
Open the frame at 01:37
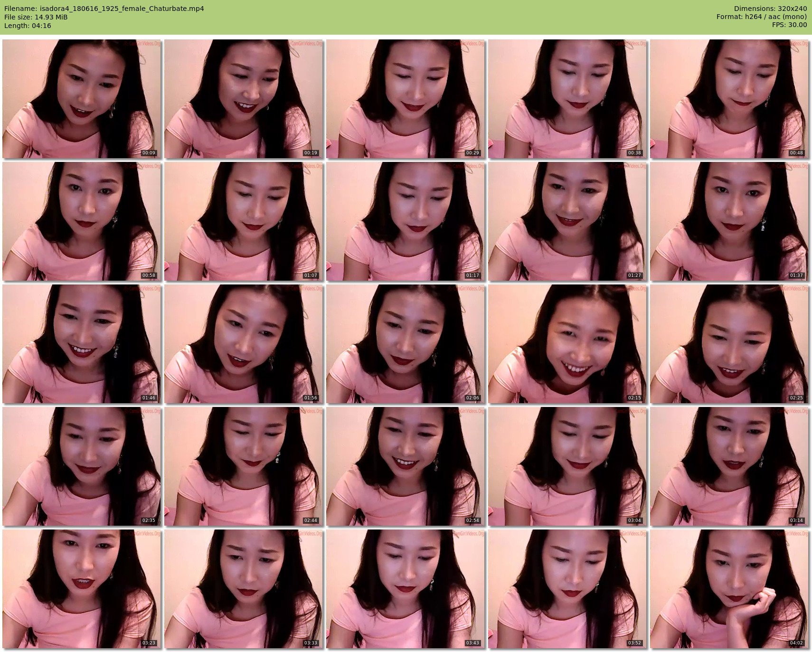(729, 221)
